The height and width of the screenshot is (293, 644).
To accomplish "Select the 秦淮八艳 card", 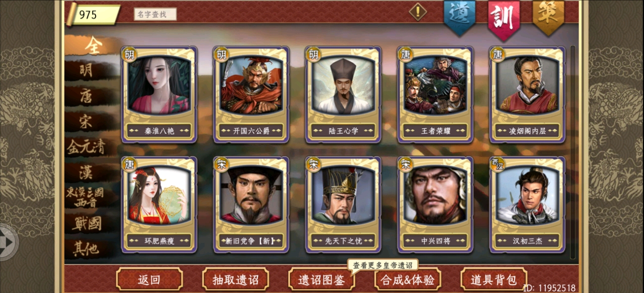I will tap(160, 95).
